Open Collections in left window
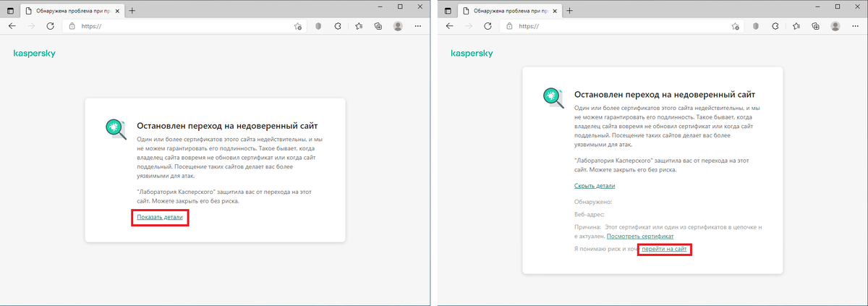The height and width of the screenshot is (306, 868). pyautogui.click(x=378, y=26)
